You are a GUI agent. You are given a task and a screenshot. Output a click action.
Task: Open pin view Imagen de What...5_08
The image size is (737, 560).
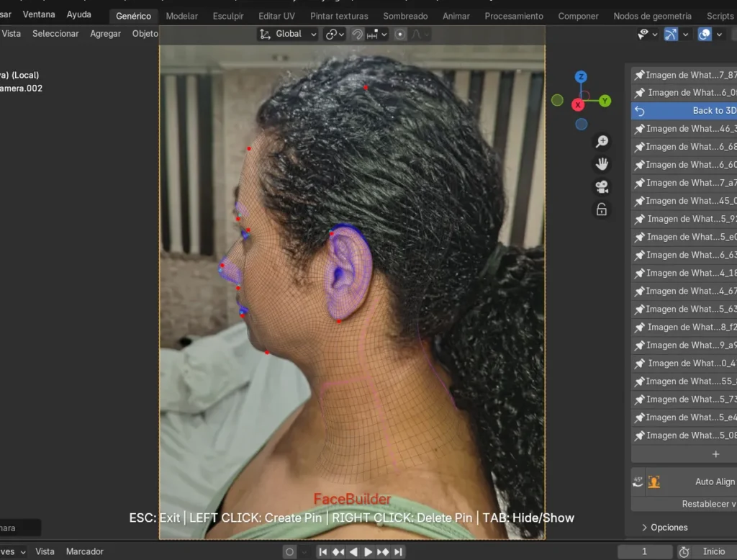[684, 435]
